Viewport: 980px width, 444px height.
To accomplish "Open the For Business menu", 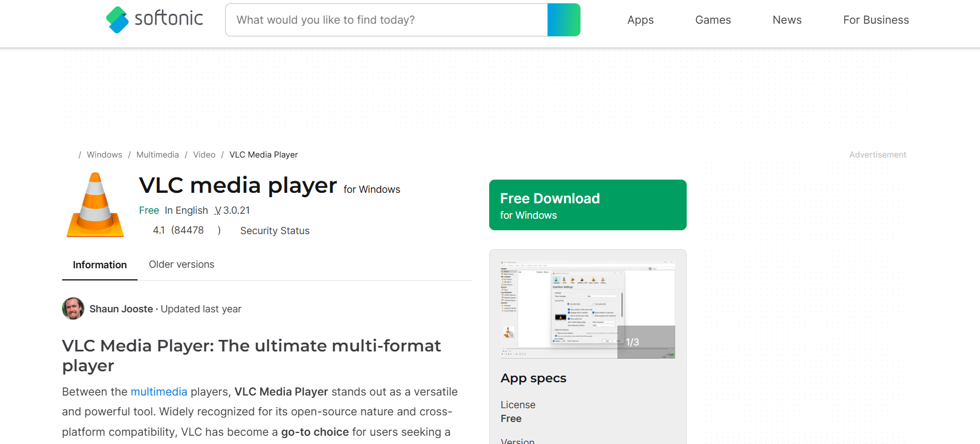I will pos(876,20).
